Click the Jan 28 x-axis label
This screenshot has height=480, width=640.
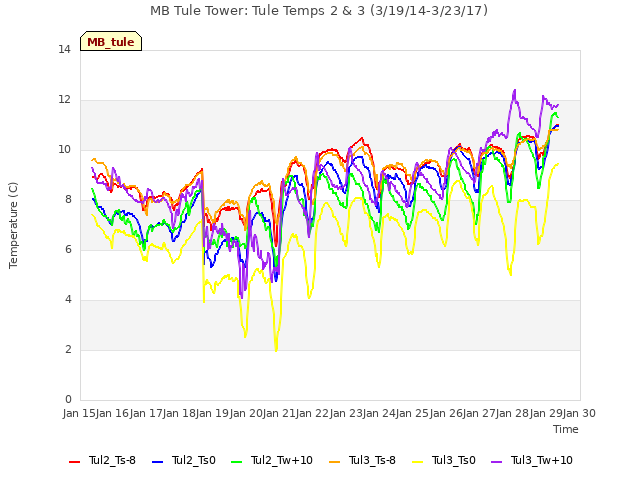click(513, 413)
